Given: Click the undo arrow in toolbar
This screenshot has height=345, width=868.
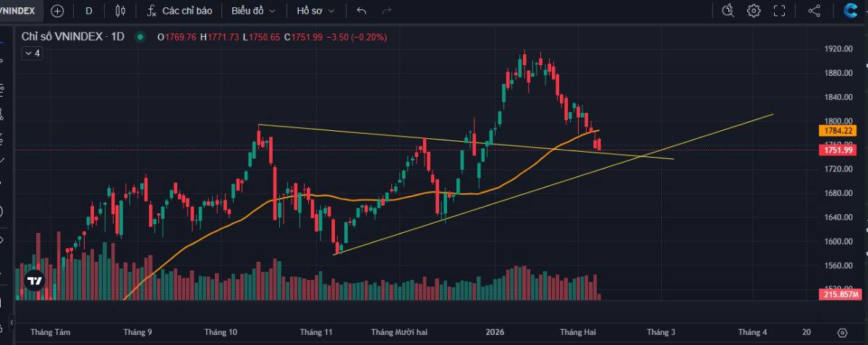Looking at the screenshot, I should point(362,11).
